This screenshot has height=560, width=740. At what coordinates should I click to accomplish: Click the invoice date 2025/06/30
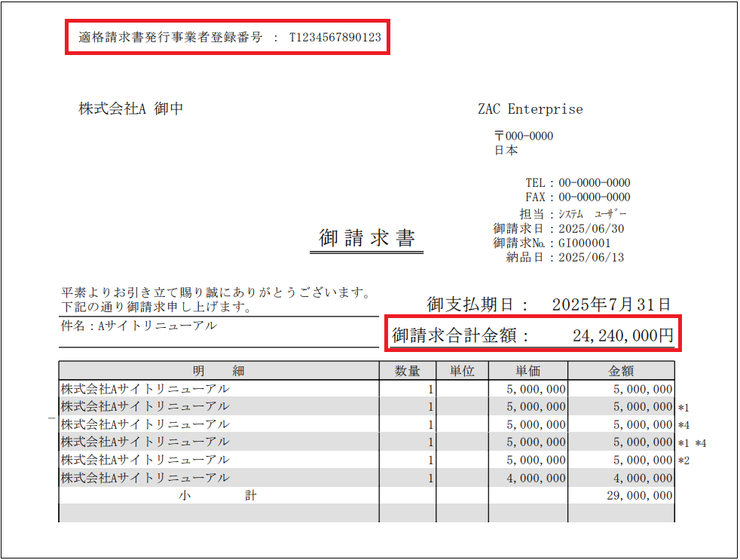click(591, 228)
